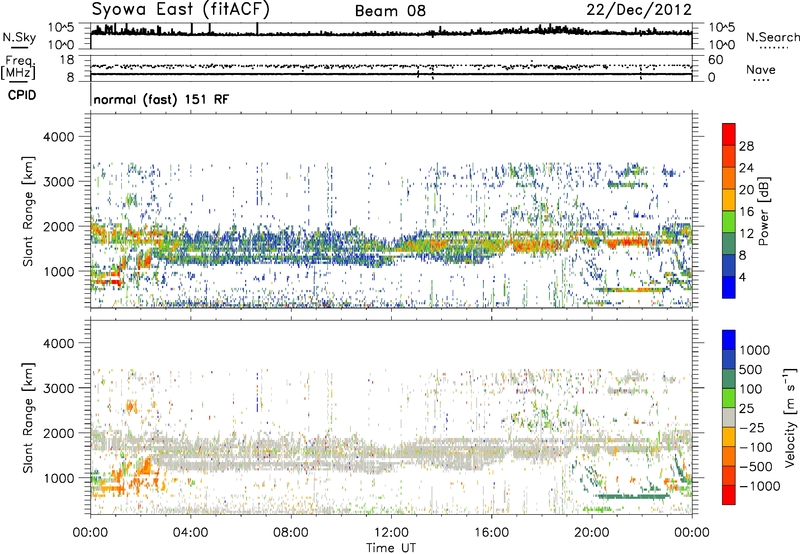
Task: Click the 'Velocity [m s^-1]' color bar title
Action: [x=790, y=417]
